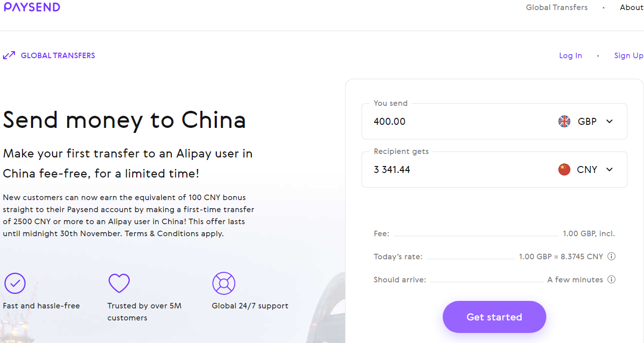Click the You send amount field
The height and width of the screenshot is (343, 644).
coord(451,121)
